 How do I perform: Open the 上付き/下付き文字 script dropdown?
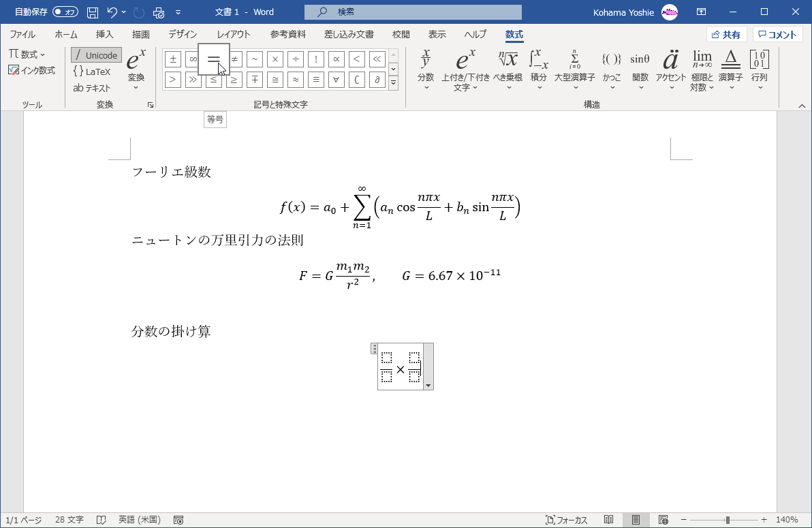tap(465, 70)
